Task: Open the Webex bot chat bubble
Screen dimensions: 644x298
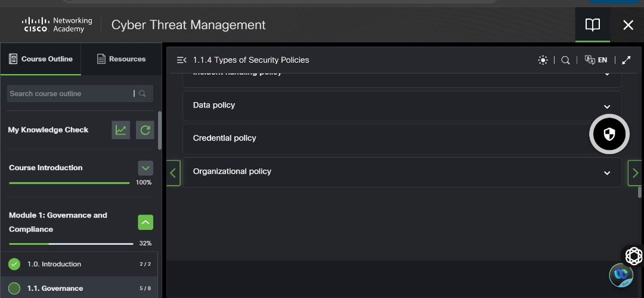Action: click(621, 275)
